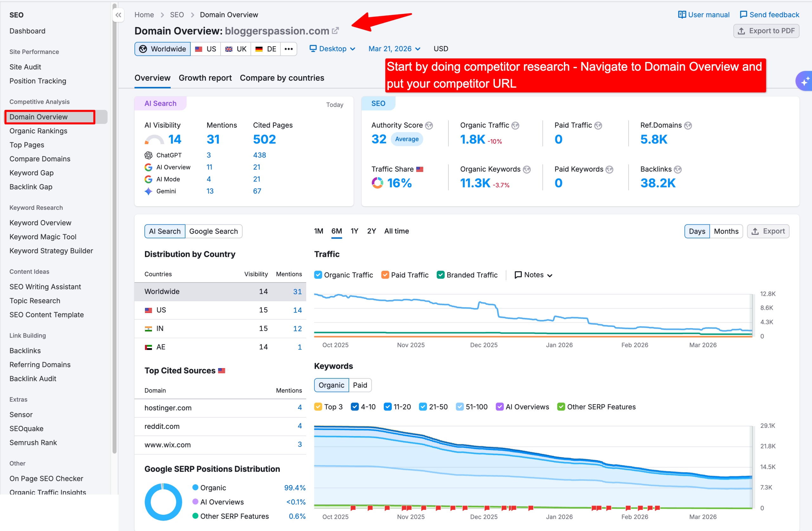The width and height of the screenshot is (812, 531).
Task: Open the User manual
Action: click(704, 14)
